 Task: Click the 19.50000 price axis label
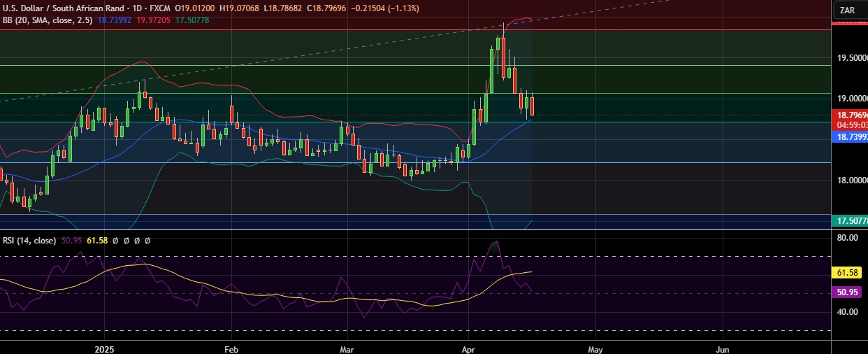pos(852,58)
